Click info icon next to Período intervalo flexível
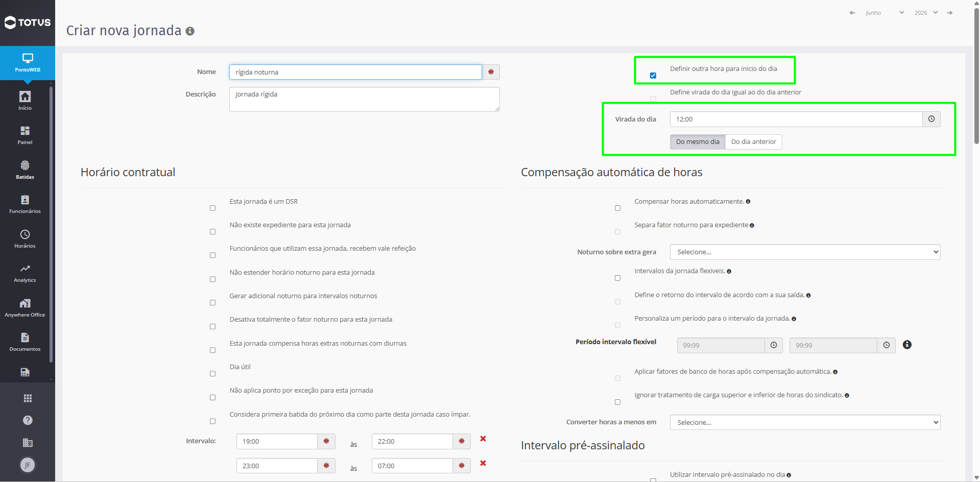Screen dimensions: 980x482 pos(907,345)
